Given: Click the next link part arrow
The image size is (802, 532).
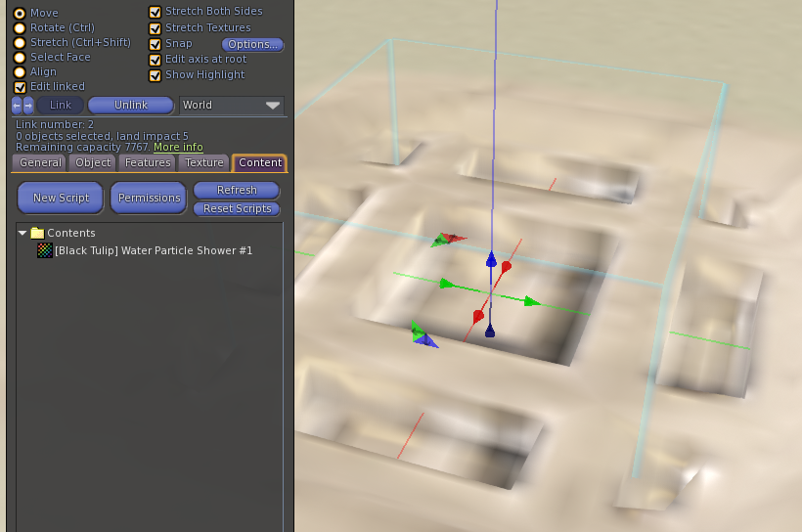Looking at the screenshot, I should [28, 106].
